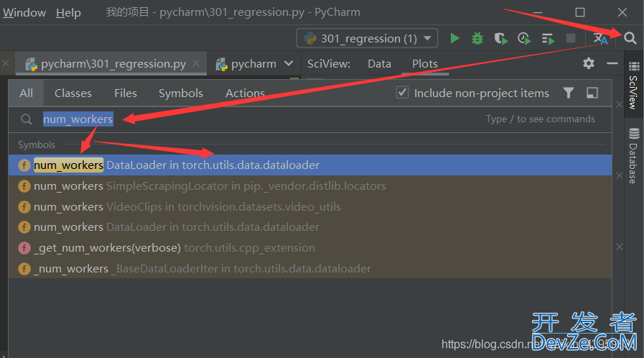
Task: Toggle Include non-project items checkbox
Action: point(403,93)
